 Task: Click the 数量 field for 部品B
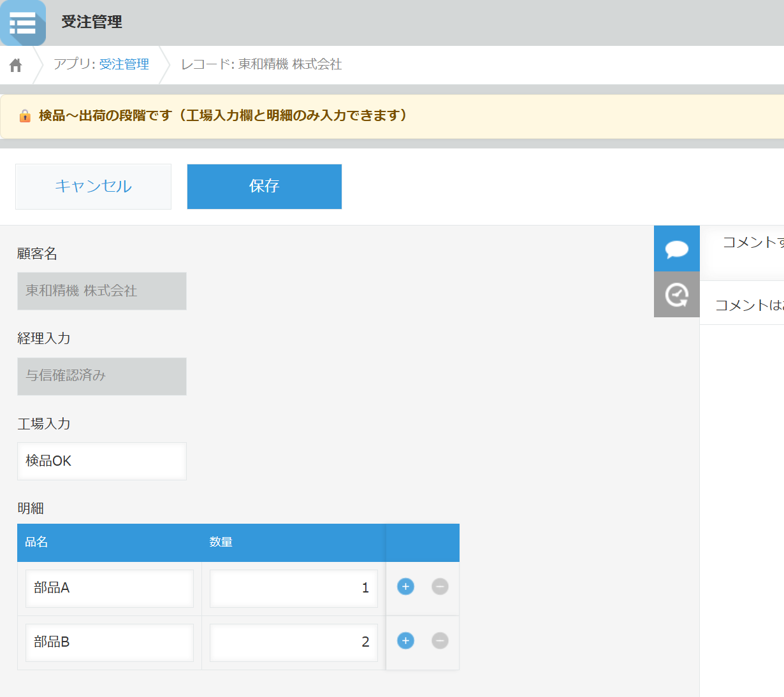[x=294, y=643]
